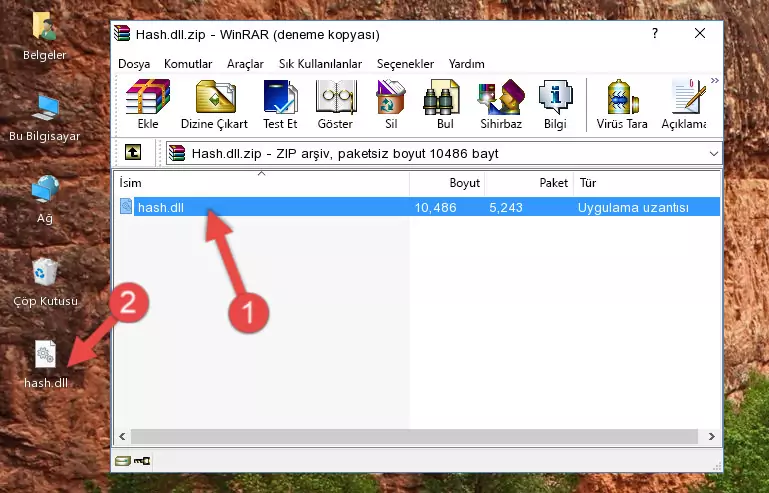Click the Sil delete icon

[x=391, y=104]
